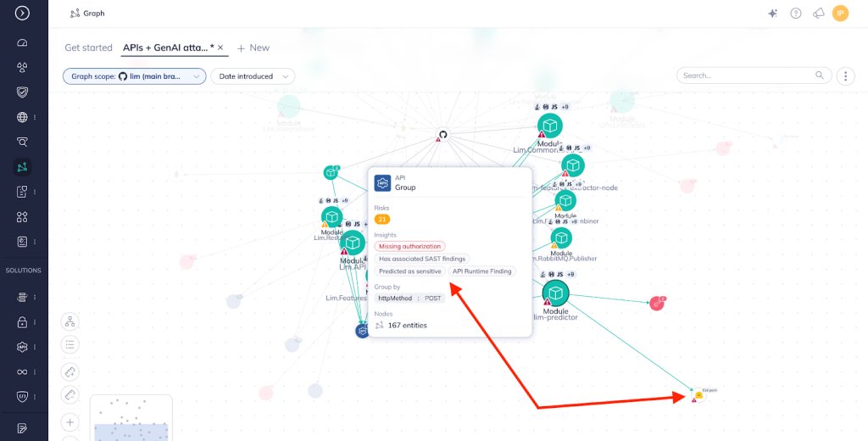
Task: Open the three-dot menu beside search
Action: click(x=845, y=76)
